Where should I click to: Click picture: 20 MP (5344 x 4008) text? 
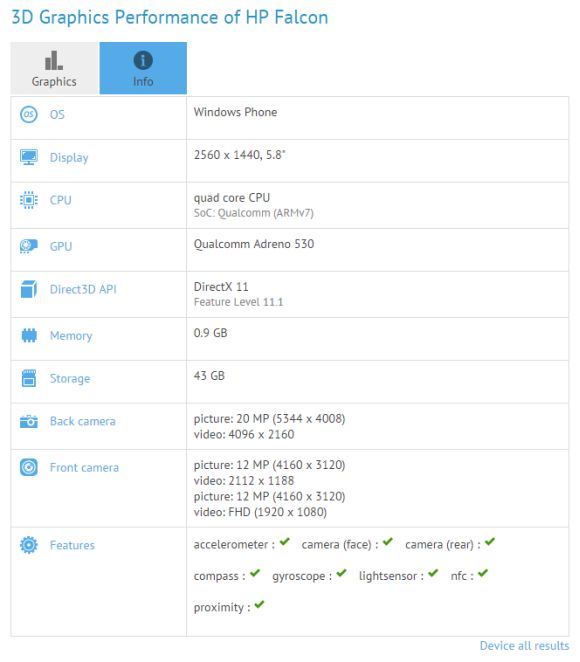pyautogui.click(x=269, y=419)
